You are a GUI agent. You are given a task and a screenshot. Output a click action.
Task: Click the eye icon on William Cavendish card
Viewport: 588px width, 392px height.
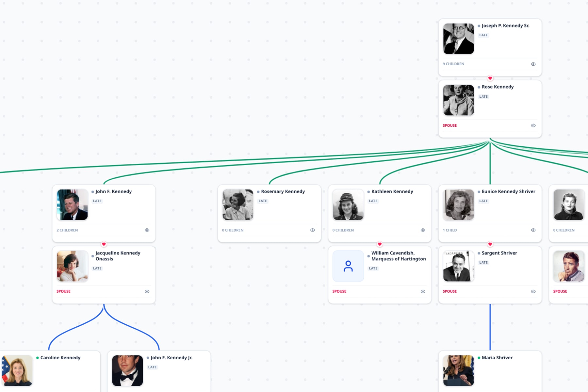(423, 291)
